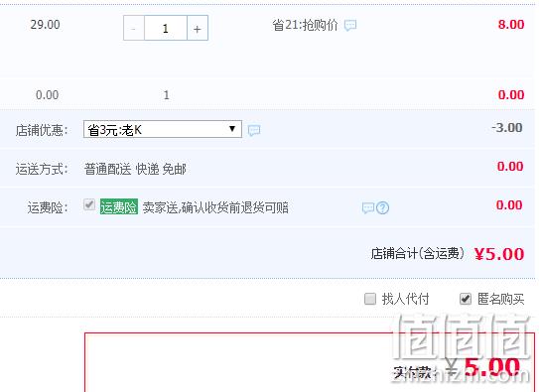Open help question mark for 运费险

pos(382,207)
